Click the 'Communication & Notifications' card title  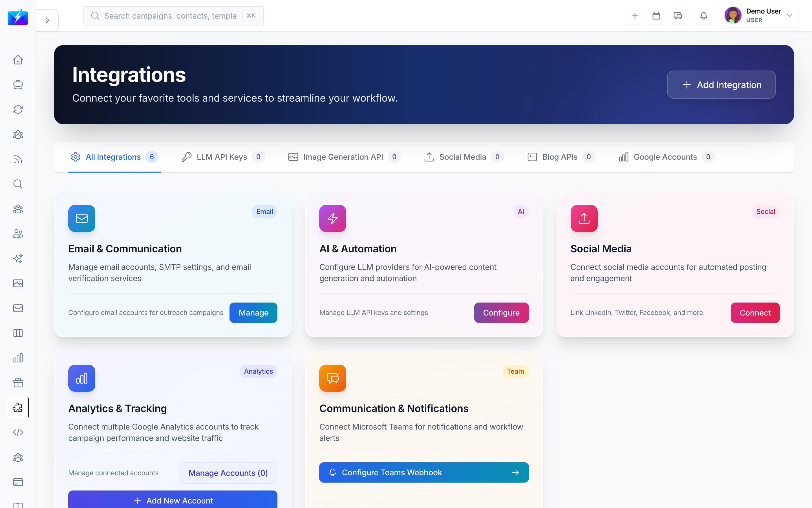coord(394,408)
